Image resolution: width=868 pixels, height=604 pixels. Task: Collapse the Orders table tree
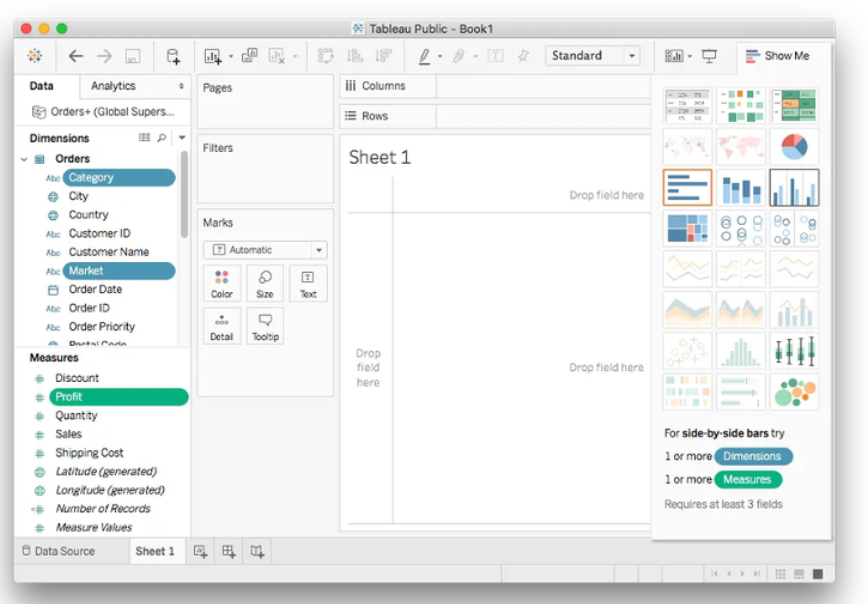pos(24,159)
